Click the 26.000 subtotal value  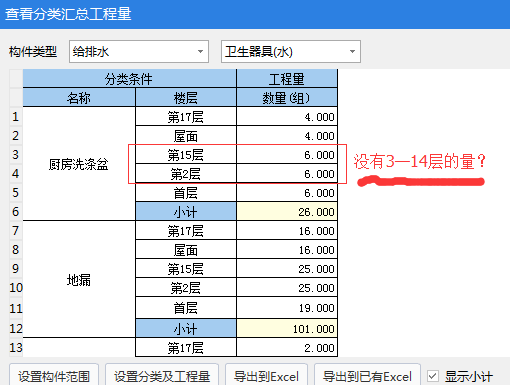tap(287, 212)
